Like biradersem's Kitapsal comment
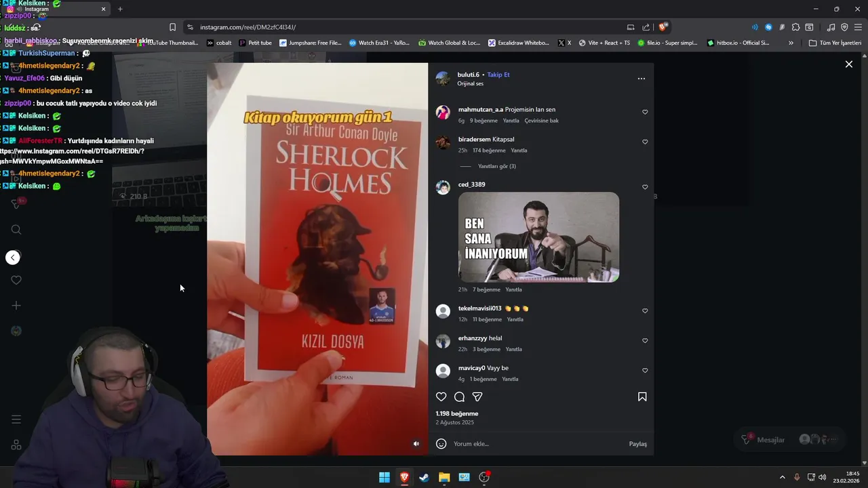868x488 pixels. click(x=645, y=142)
